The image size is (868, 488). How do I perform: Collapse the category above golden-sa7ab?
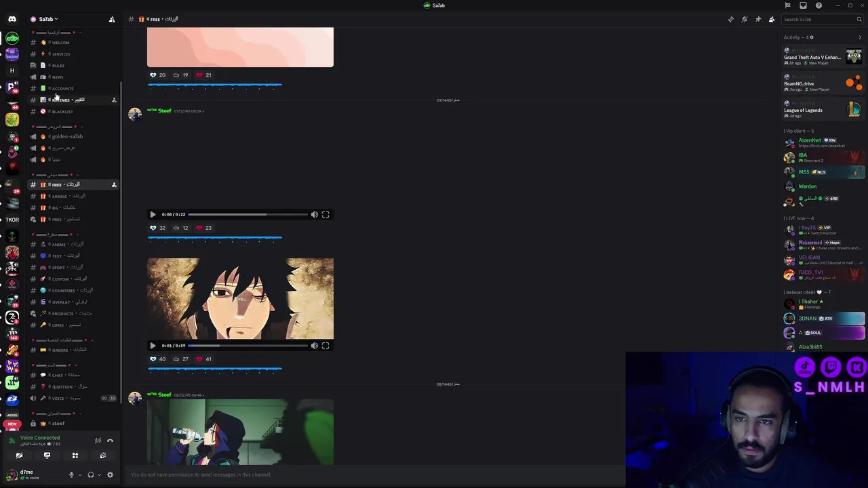click(x=58, y=126)
